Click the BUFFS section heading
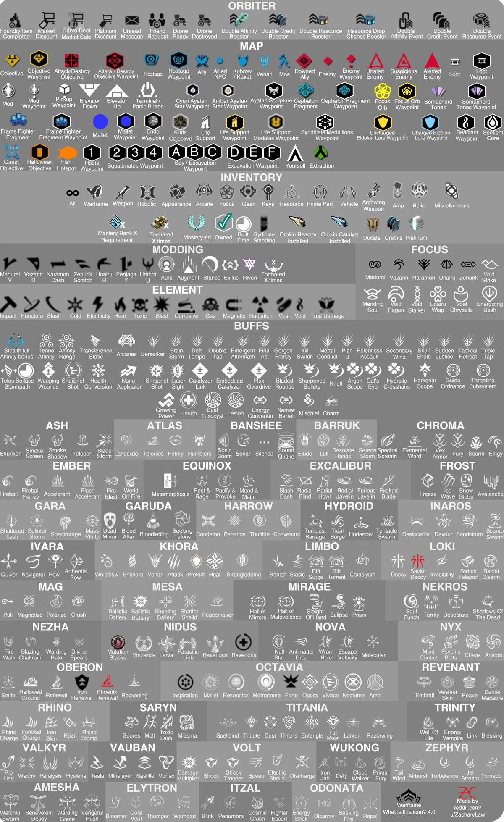Viewport: 504px width, 822px height. click(251, 326)
